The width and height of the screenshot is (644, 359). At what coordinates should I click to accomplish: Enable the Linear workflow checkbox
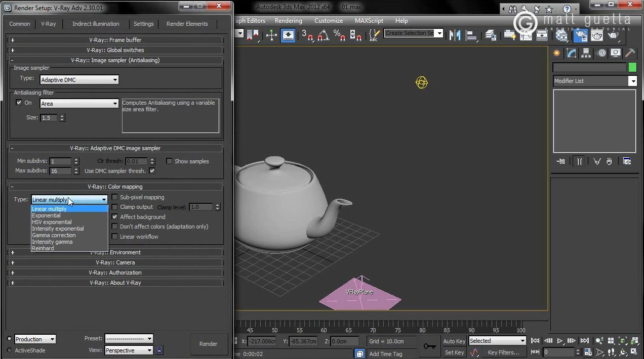115,237
